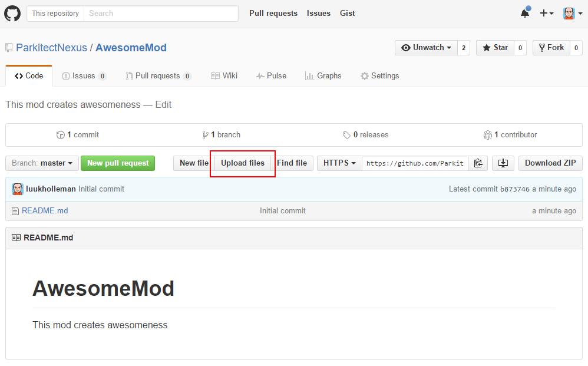The height and width of the screenshot is (366, 588).
Task: Click the New file button
Action: point(194,163)
